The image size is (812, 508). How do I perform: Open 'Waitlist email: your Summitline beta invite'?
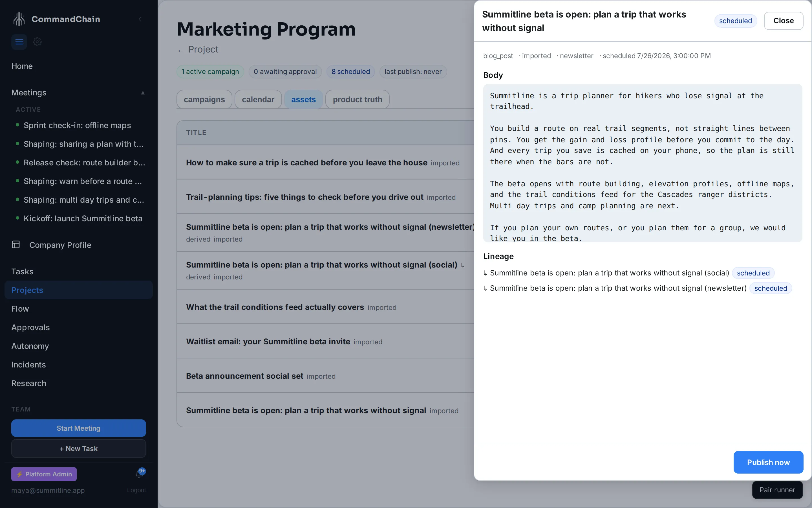[x=325, y=341]
